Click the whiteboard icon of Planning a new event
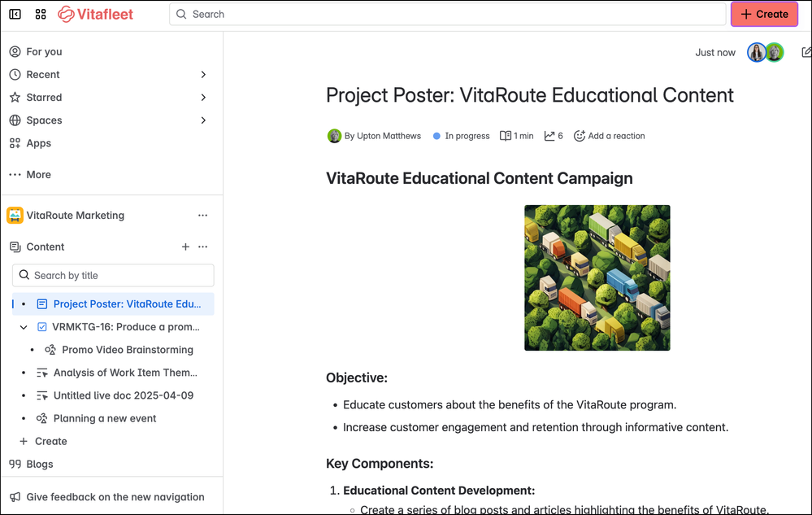The image size is (812, 515). pyautogui.click(x=42, y=418)
